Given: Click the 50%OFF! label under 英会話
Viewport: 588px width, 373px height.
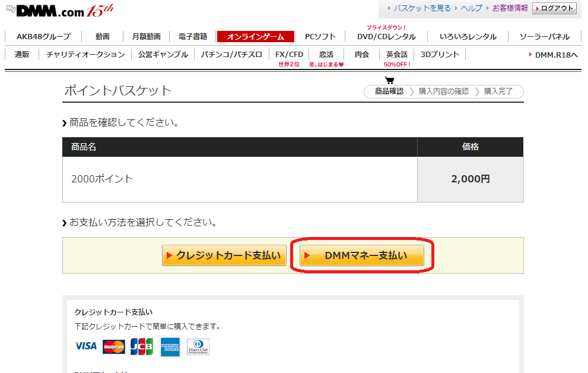Looking at the screenshot, I should (x=397, y=65).
